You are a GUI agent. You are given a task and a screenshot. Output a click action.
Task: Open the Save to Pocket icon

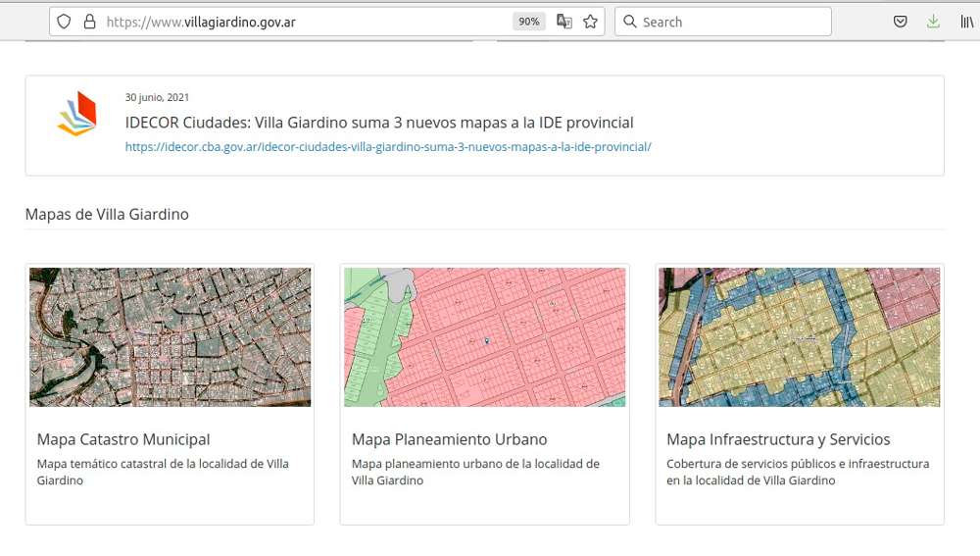900,22
